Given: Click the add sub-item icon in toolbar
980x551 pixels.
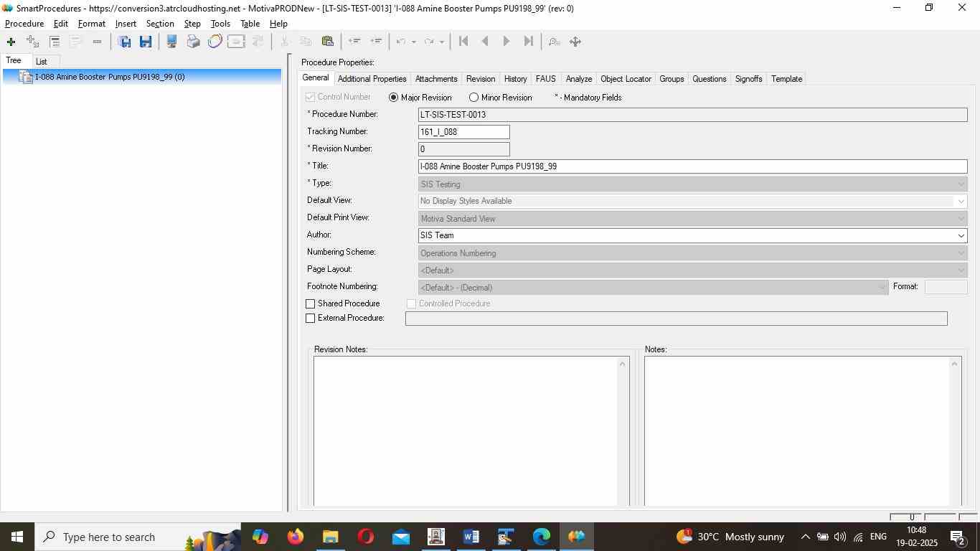Looking at the screenshot, I should point(32,42).
